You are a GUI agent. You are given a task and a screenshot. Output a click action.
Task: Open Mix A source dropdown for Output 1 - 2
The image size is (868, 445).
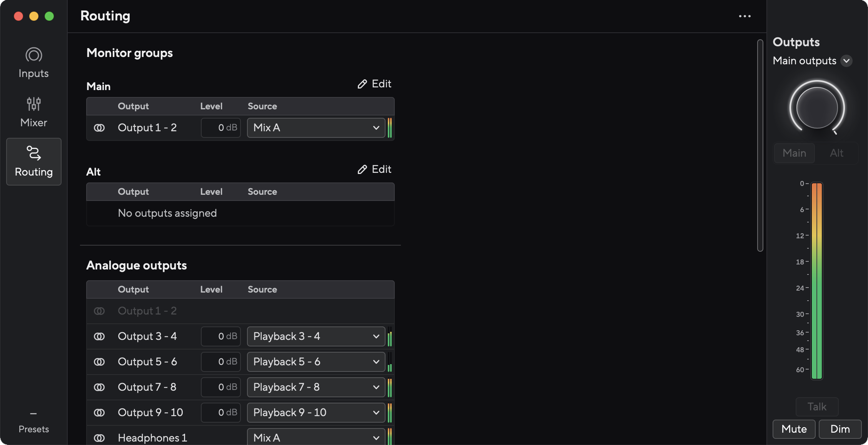316,128
